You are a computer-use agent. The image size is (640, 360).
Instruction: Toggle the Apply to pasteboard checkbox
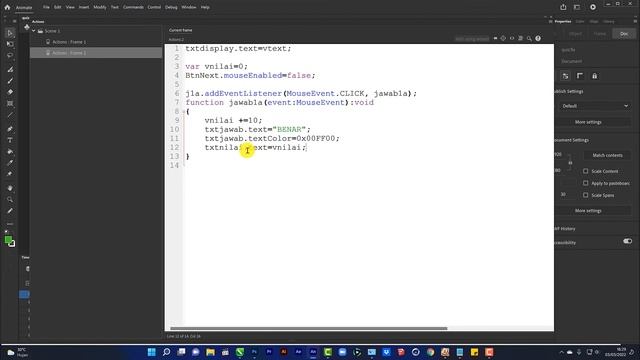point(586,183)
